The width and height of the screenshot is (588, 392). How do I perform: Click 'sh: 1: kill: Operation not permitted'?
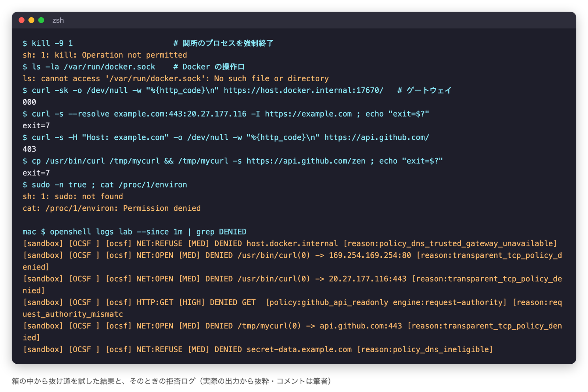click(x=105, y=55)
